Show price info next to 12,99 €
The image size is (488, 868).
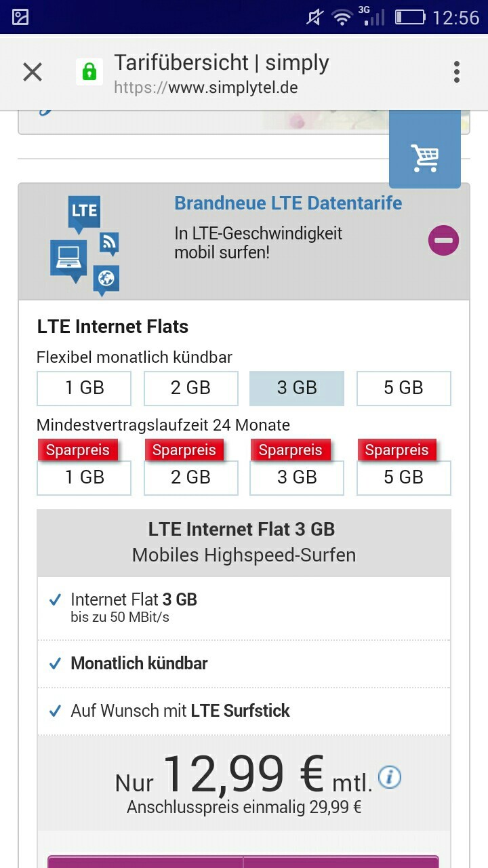[390, 777]
